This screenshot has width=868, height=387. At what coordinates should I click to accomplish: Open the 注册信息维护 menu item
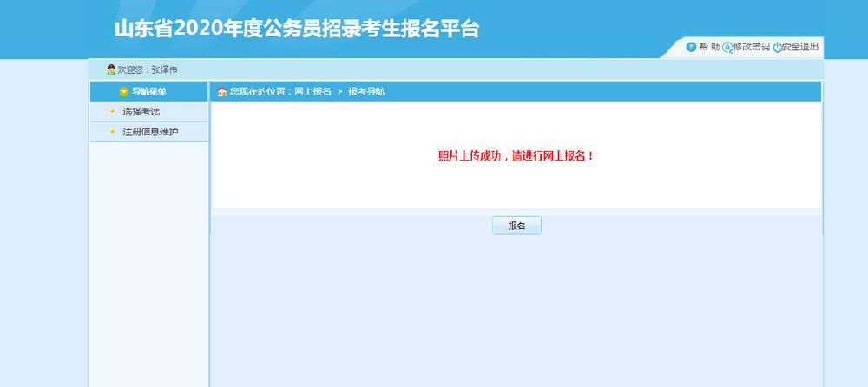150,132
